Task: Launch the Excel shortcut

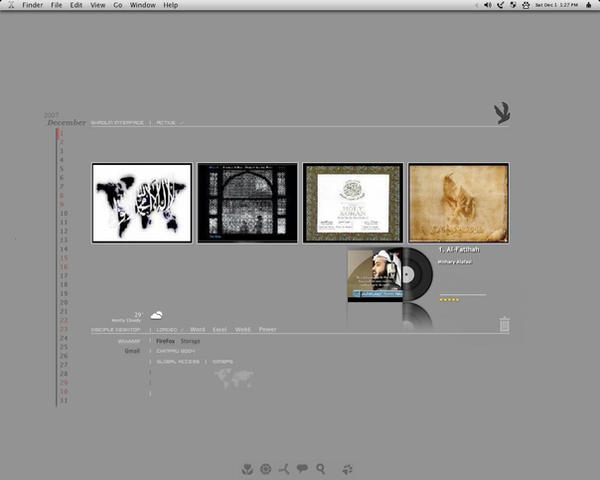Action: [219, 329]
